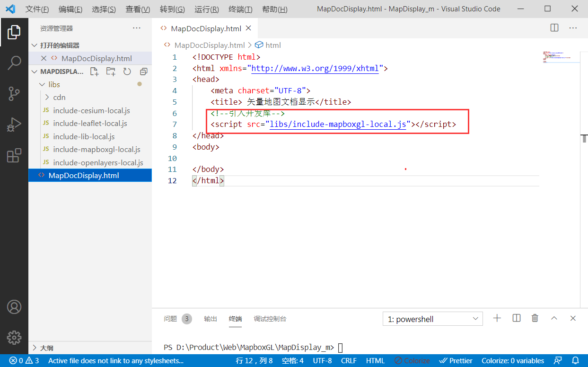This screenshot has width=588, height=367.
Task: Kill the terminal with trash icon
Action: (535, 318)
